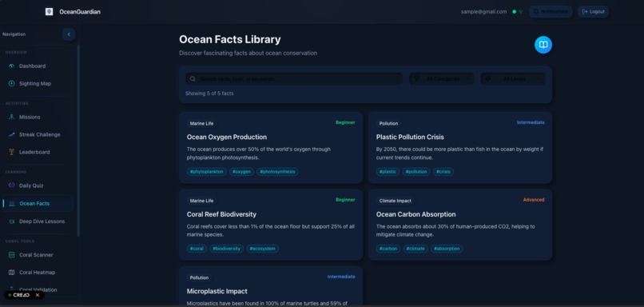This screenshot has width=644, height=307.
Task: Click the Leaderboard trophy icon
Action: coord(11,152)
